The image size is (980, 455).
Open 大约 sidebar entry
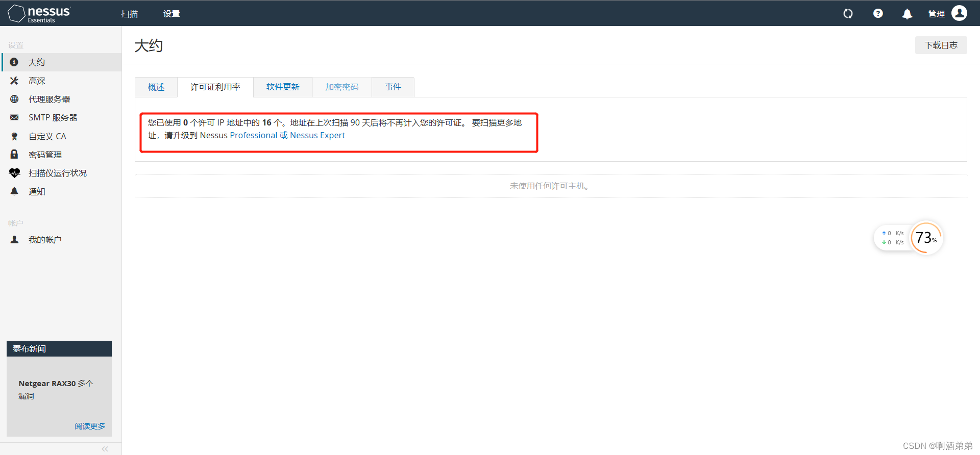tap(61, 62)
